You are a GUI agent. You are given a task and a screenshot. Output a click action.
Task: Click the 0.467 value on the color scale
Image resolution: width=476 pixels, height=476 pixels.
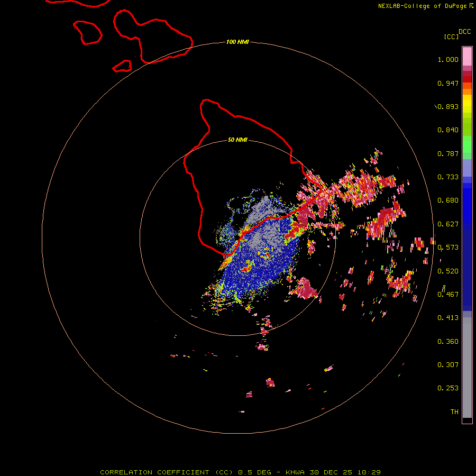(x=448, y=295)
